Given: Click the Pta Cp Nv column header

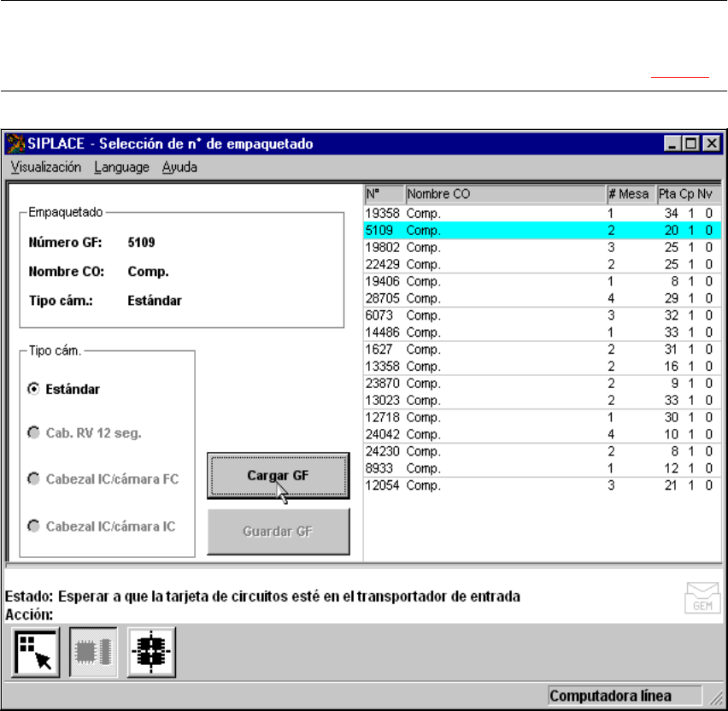Looking at the screenshot, I should pos(689,194).
